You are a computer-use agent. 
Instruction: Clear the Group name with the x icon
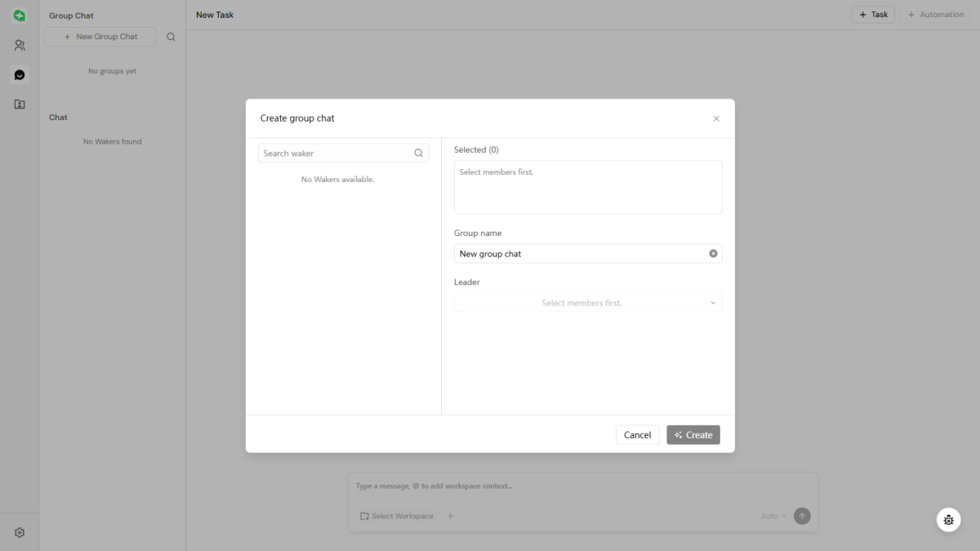[x=713, y=254]
